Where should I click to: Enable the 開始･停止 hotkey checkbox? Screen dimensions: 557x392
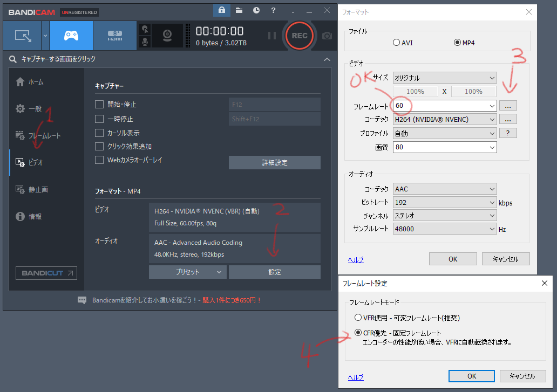[x=99, y=104]
